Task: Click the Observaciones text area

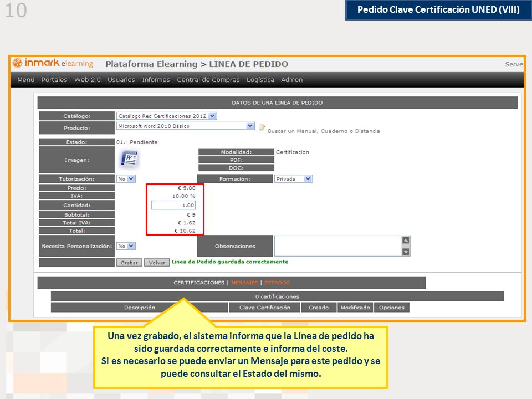Action: pos(338,246)
